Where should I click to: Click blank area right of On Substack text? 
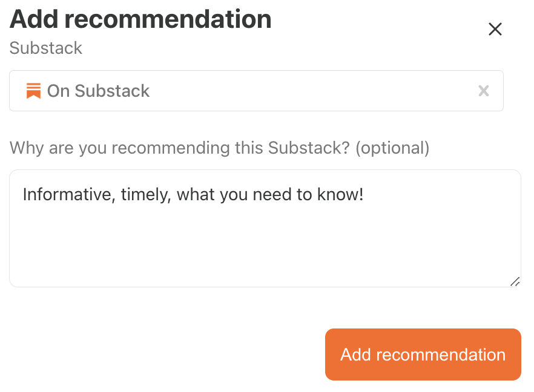314,91
